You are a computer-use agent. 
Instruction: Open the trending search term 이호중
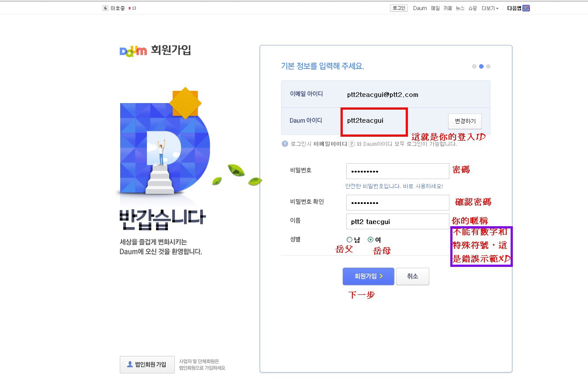[x=118, y=8]
